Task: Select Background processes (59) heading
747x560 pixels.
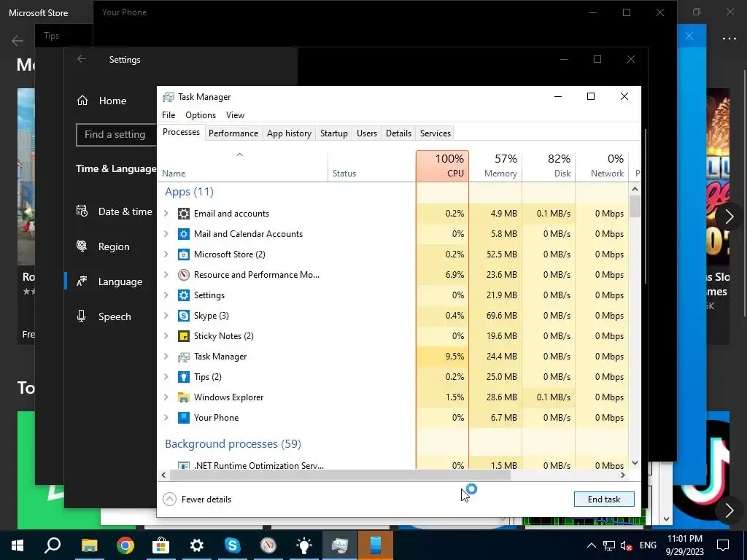Action: point(233,444)
